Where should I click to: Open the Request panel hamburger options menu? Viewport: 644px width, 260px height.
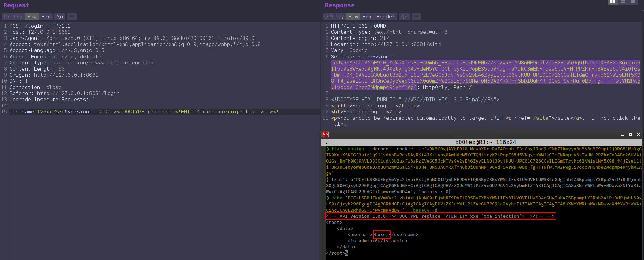point(71,17)
